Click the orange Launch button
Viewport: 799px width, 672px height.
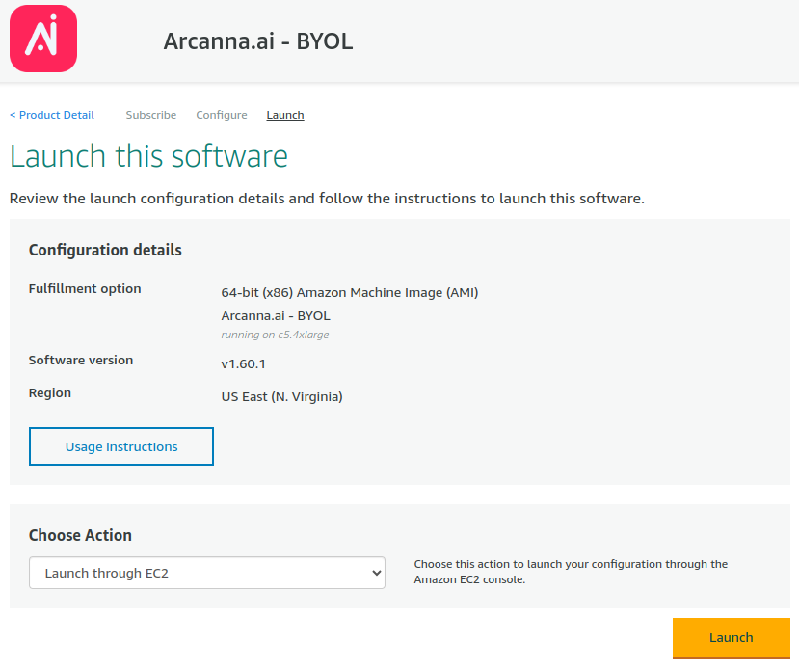click(732, 638)
